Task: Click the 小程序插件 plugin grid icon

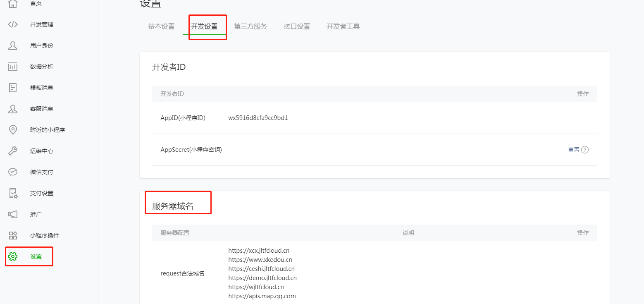Action: [13, 235]
